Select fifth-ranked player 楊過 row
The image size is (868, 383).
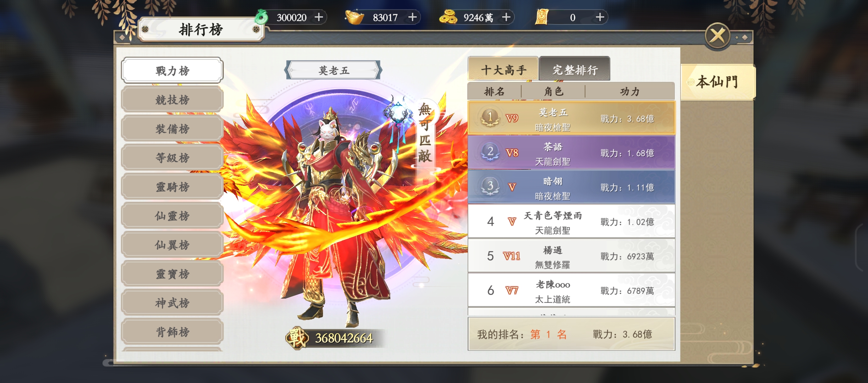(x=572, y=256)
